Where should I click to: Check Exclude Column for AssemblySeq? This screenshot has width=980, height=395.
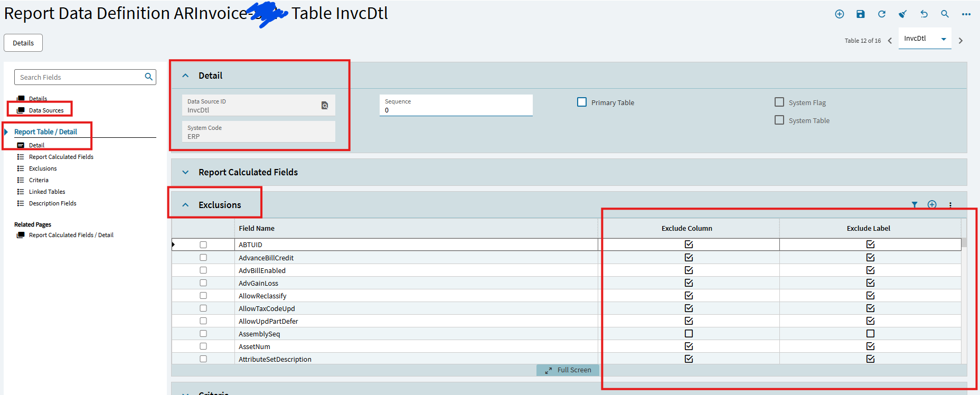click(689, 334)
